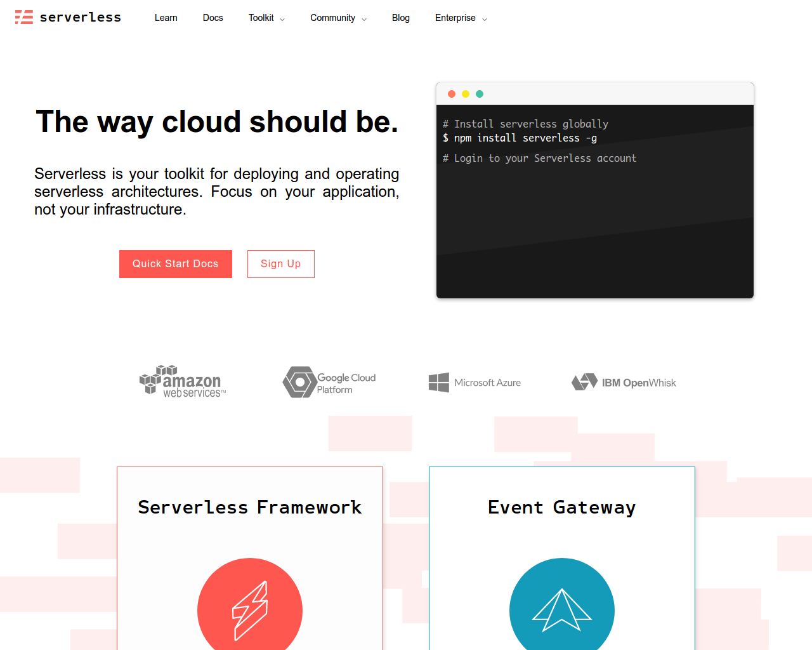The height and width of the screenshot is (650, 812).
Task: Open the Serverless Framework card title
Action: pyautogui.click(x=250, y=507)
